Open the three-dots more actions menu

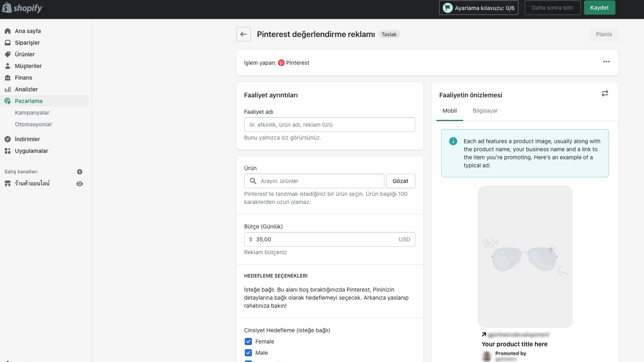tap(607, 62)
